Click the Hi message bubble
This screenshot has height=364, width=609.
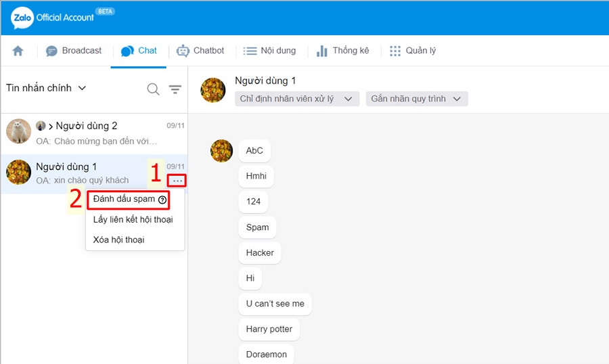click(x=250, y=278)
